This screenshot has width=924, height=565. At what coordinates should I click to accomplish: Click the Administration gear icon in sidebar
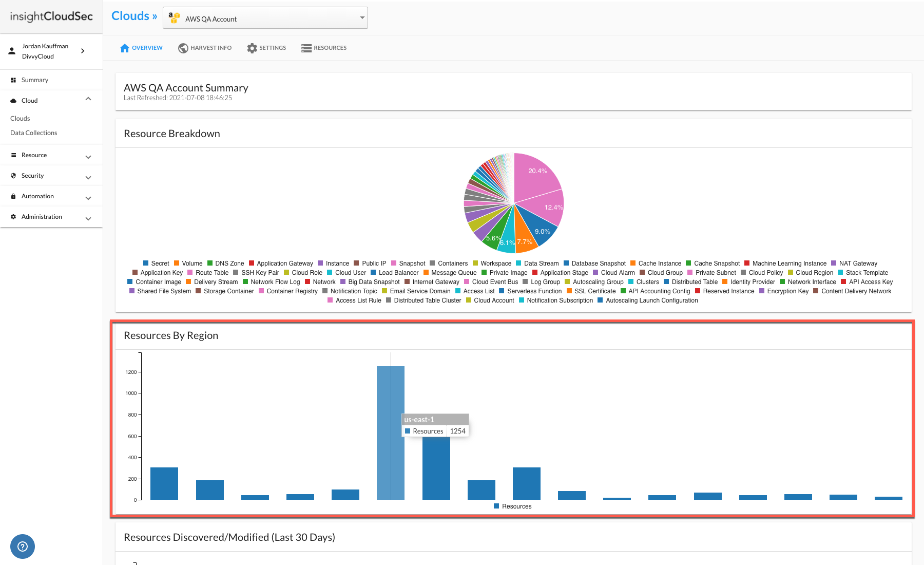(x=13, y=217)
